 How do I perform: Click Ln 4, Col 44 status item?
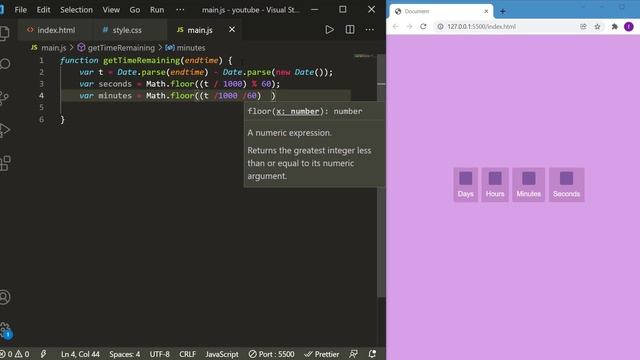[x=80, y=354]
